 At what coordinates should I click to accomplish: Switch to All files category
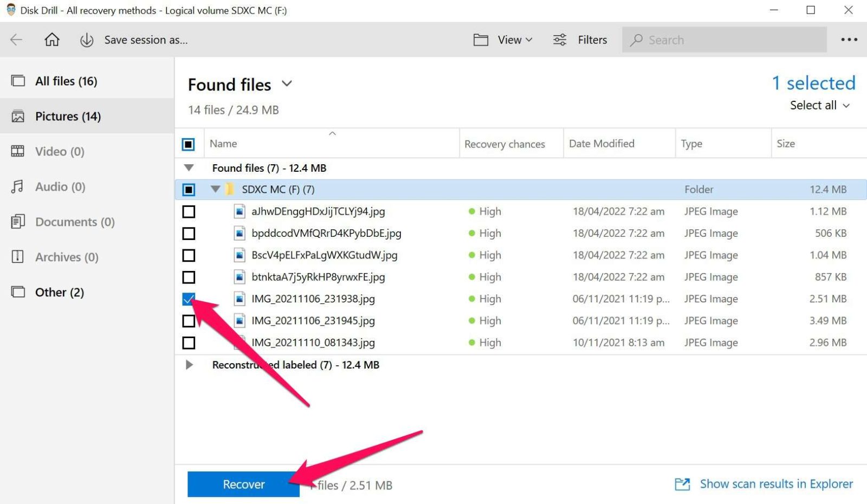[x=66, y=80]
